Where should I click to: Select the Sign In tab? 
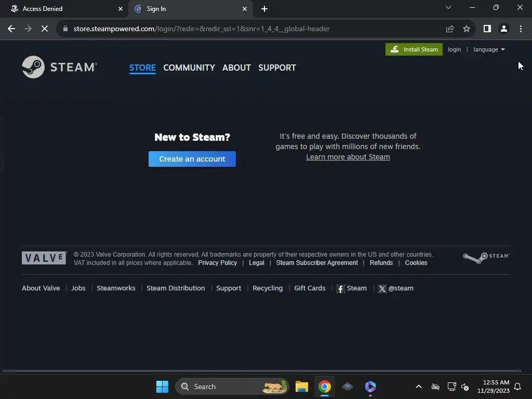click(190, 9)
